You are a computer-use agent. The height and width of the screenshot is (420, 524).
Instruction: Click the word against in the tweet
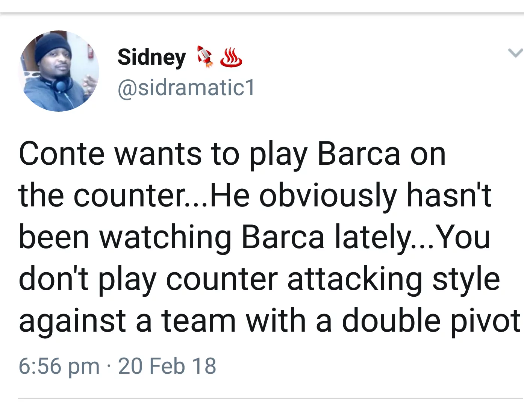(72, 321)
